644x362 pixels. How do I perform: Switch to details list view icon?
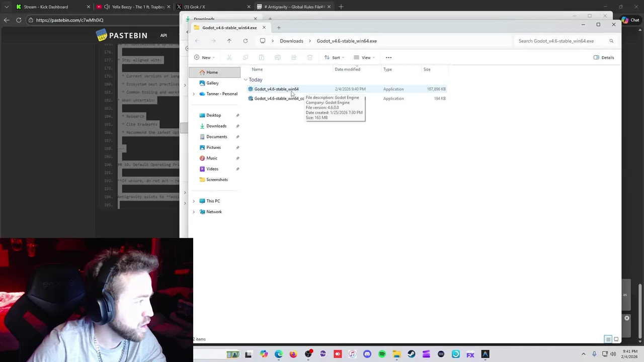pos(608,339)
